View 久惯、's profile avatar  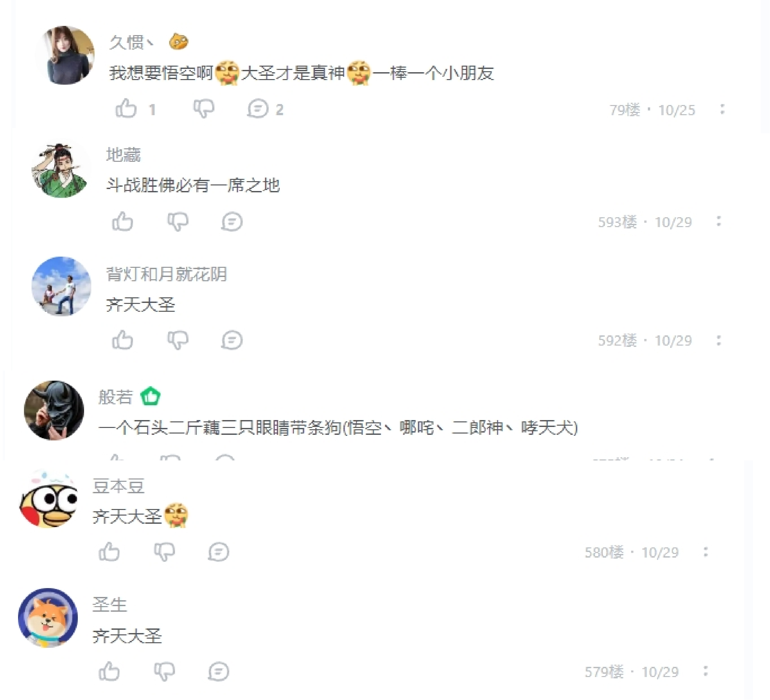pyautogui.click(x=65, y=55)
